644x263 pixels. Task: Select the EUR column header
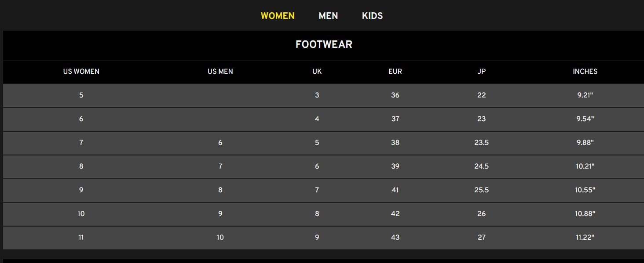(395, 72)
